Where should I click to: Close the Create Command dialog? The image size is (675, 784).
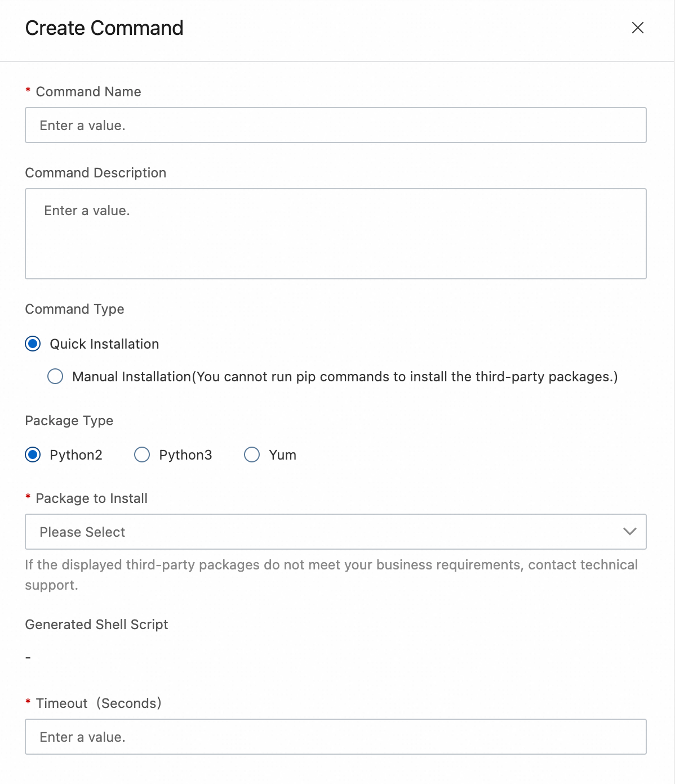tap(637, 28)
